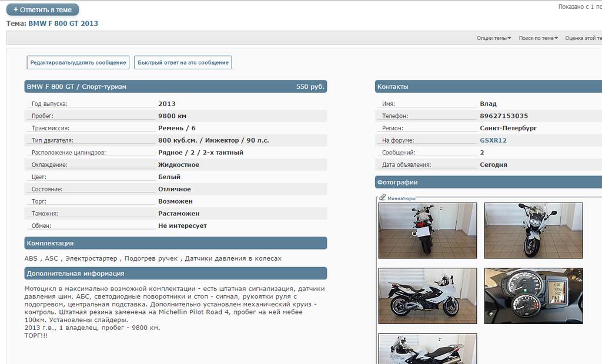This screenshot has width=602, height=364.
Task: Click the pencil icon beside "Миниатюры"
Action: pos(383,198)
